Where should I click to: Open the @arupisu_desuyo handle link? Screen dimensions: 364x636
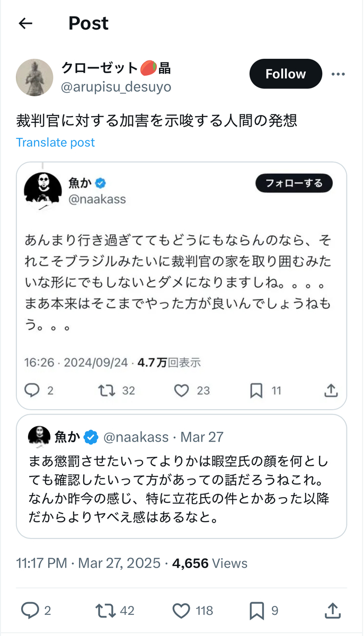click(x=116, y=87)
